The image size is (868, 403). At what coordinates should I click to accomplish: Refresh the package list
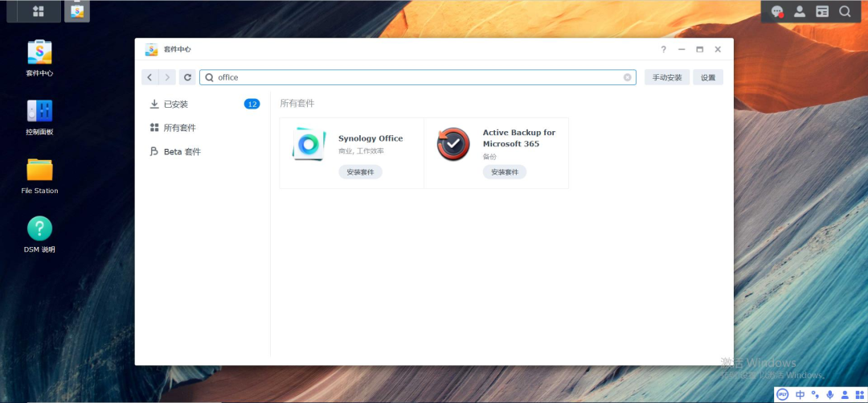coord(187,77)
